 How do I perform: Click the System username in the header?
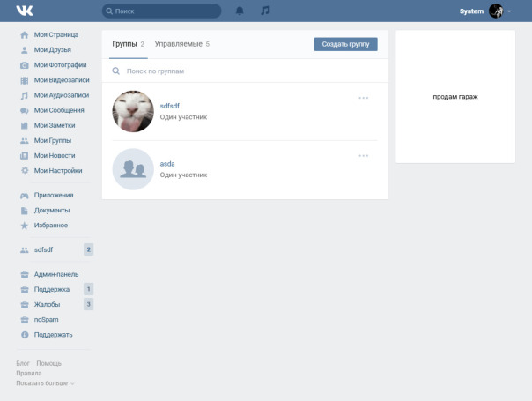[x=471, y=11]
